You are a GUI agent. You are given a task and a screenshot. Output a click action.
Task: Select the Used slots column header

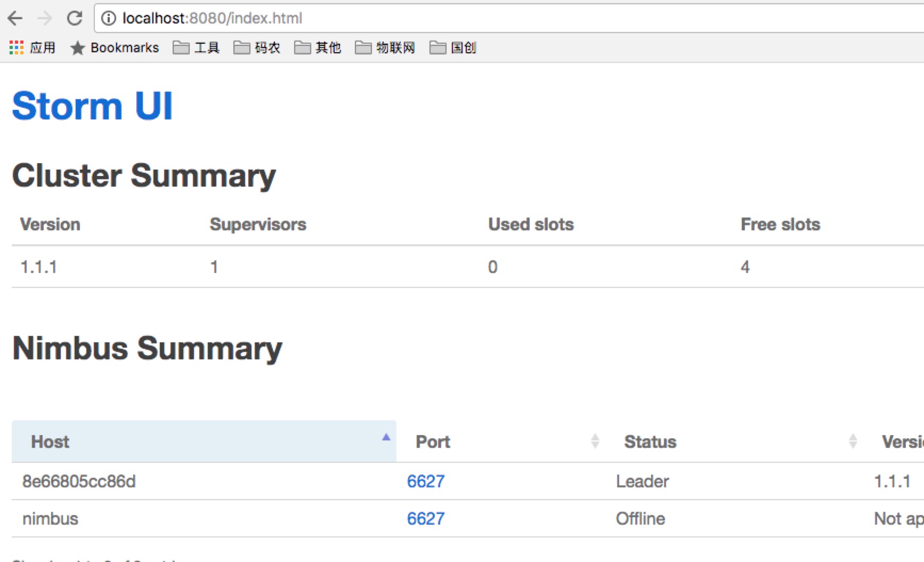click(531, 224)
